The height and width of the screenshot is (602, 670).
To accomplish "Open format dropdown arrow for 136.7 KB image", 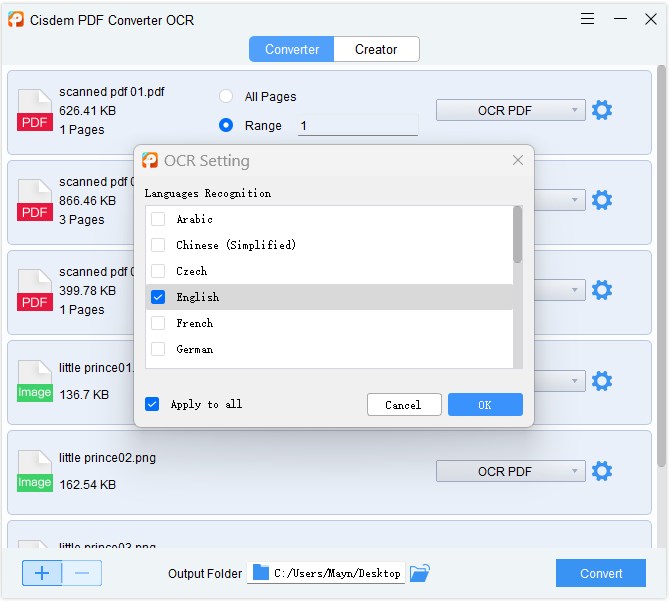I will click(574, 381).
